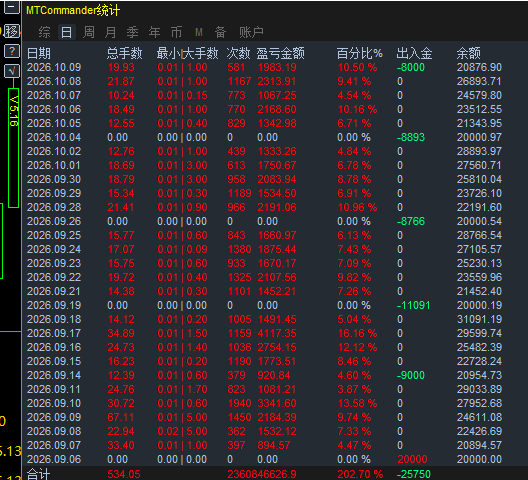Switch to the M tab
The image size is (528, 480).
(x=199, y=32)
